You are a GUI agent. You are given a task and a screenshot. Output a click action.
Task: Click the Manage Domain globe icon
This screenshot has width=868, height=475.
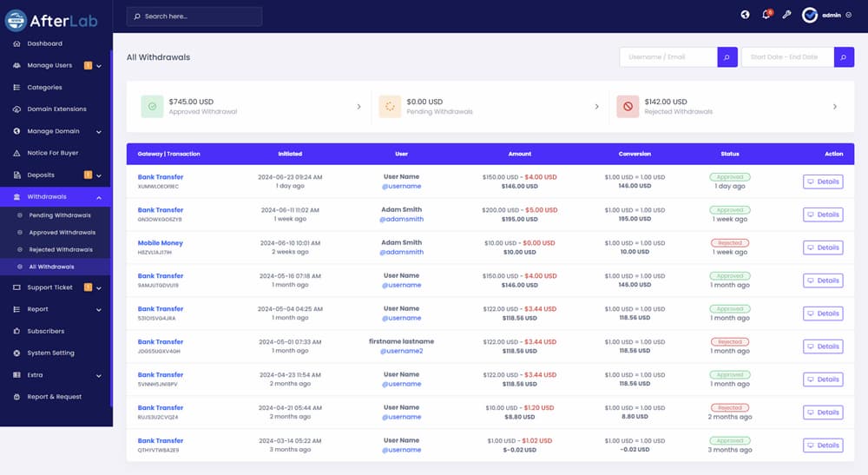tap(16, 131)
